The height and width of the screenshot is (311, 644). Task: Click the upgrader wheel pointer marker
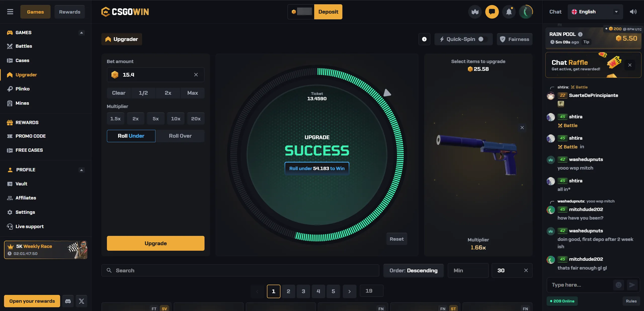[387, 92]
